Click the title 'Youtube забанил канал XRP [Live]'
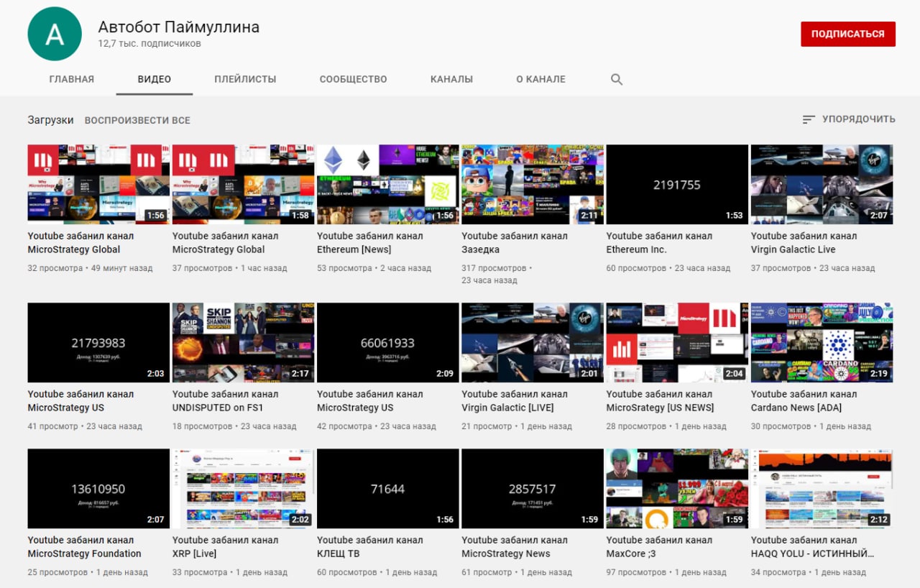 point(226,547)
